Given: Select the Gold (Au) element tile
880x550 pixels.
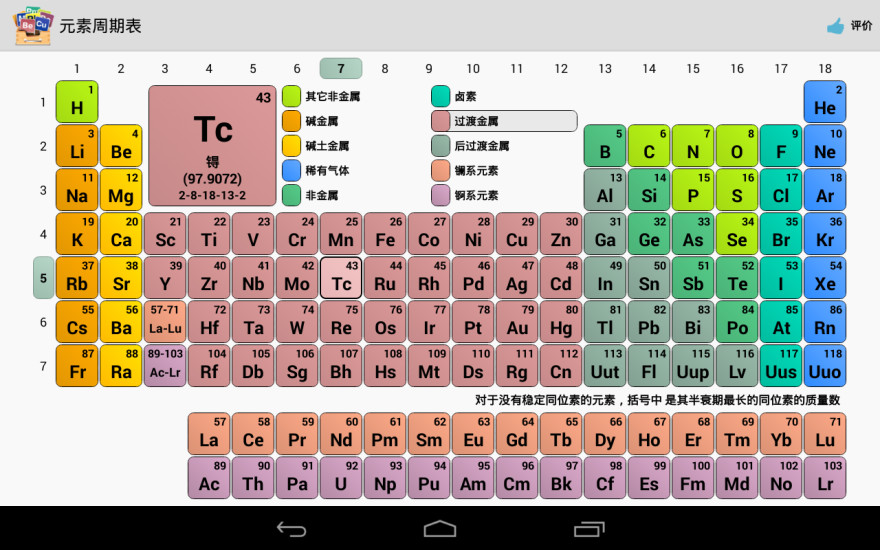Looking at the screenshot, I should point(517,322).
